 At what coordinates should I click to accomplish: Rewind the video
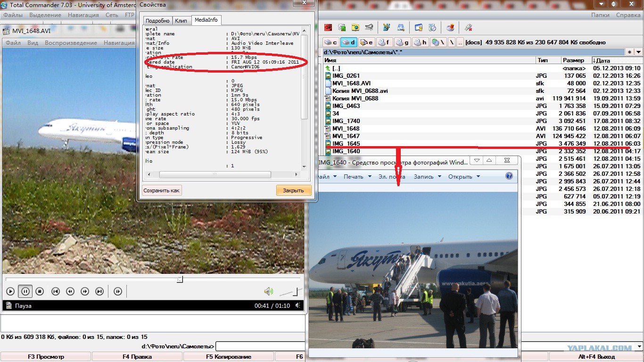point(70,291)
